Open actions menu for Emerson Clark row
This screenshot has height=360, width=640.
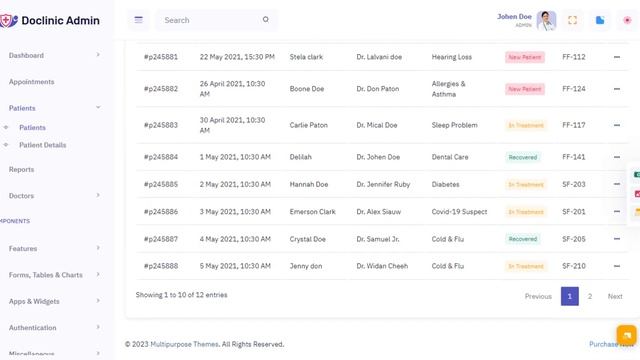(x=617, y=212)
